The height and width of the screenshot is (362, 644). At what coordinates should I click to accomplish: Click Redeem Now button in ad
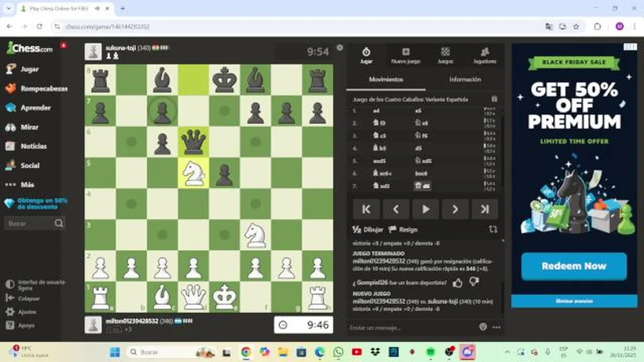coord(574,266)
